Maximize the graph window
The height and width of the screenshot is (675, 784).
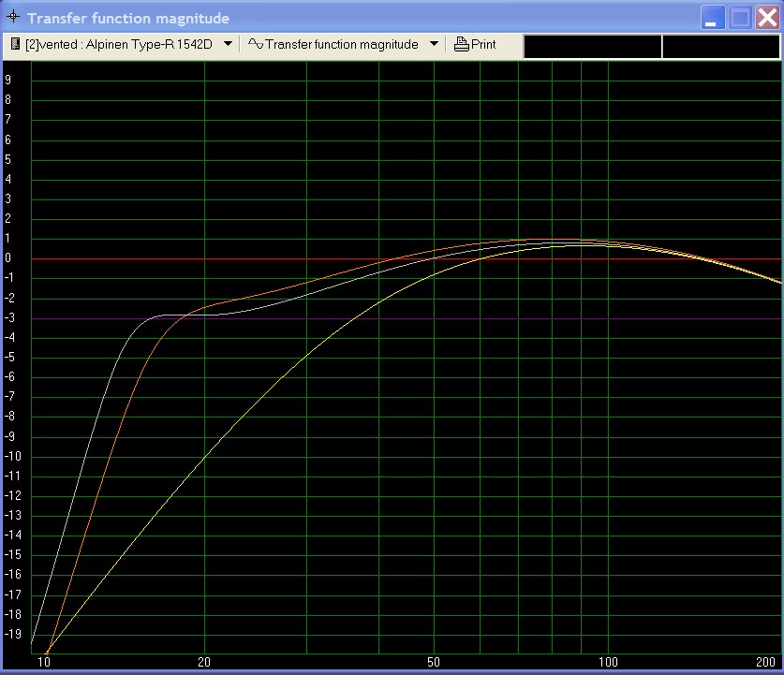741,18
